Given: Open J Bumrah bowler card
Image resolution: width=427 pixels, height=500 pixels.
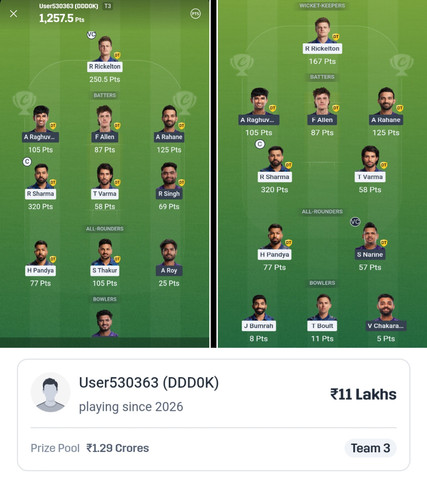Looking at the screenshot, I should pos(259,318).
